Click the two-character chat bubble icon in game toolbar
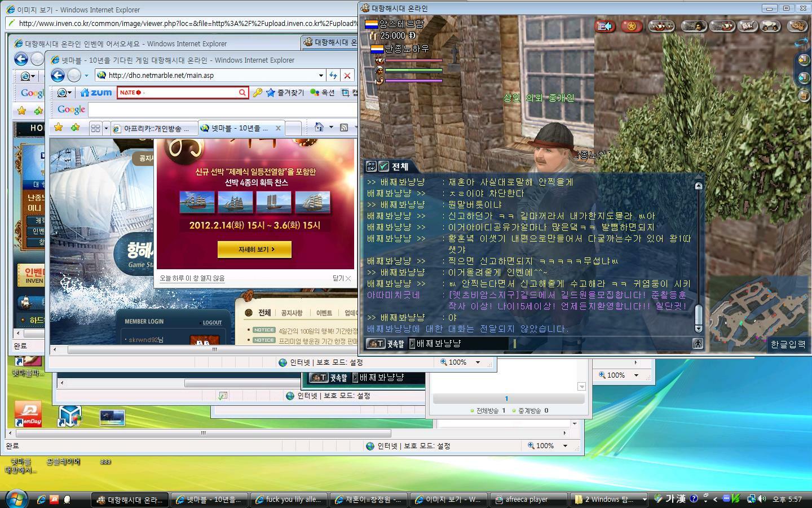The image size is (812, 508). click(x=770, y=26)
